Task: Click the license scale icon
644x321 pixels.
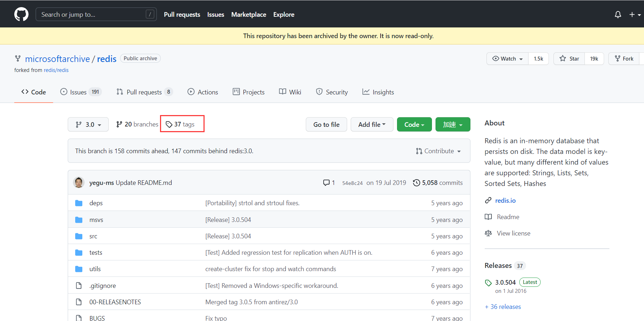Action: pos(488,233)
